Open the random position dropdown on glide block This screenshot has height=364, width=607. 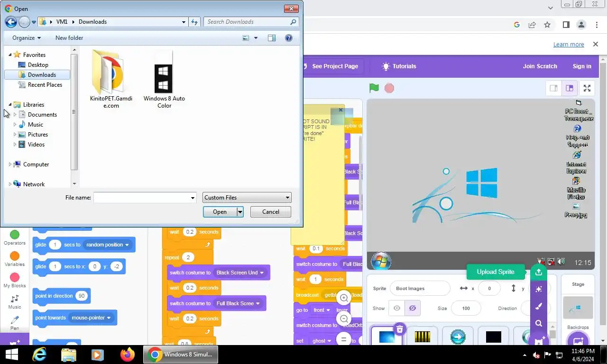(x=127, y=245)
